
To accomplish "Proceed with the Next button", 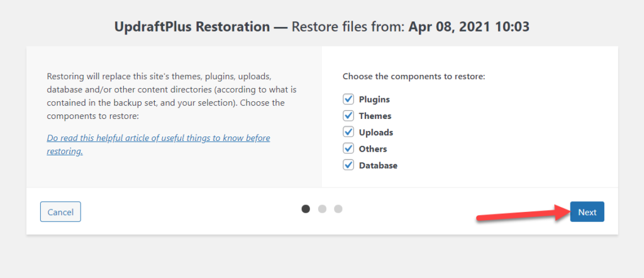I will tap(587, 212).
